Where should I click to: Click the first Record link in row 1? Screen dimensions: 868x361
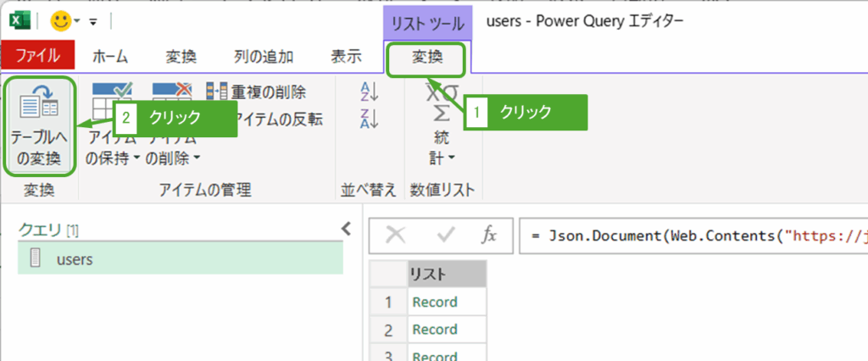pos(434,302)
